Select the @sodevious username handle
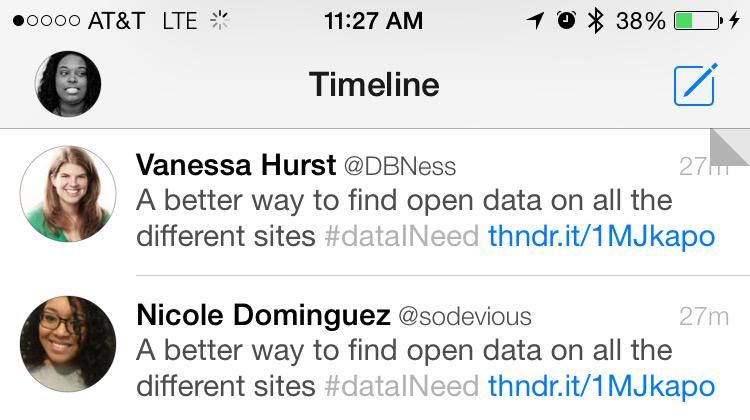Image resolution: width=750 pixels, height=420 pixels. (464, 317)
